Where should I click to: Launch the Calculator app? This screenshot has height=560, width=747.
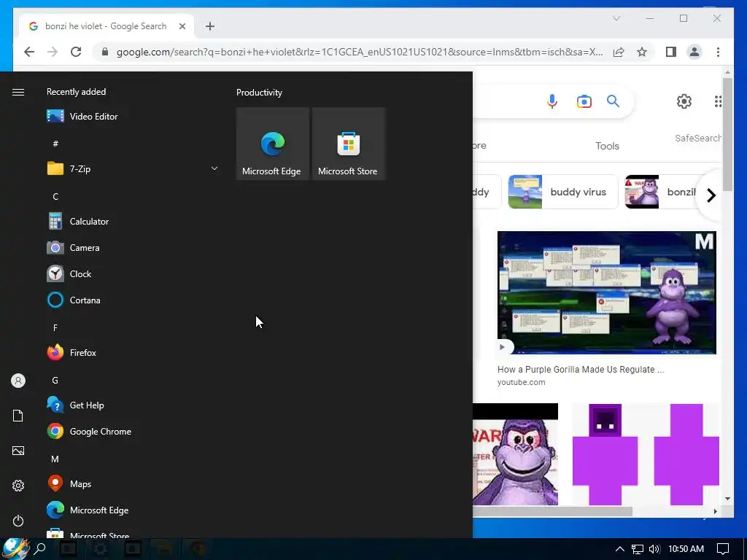[x=77, y=222]
